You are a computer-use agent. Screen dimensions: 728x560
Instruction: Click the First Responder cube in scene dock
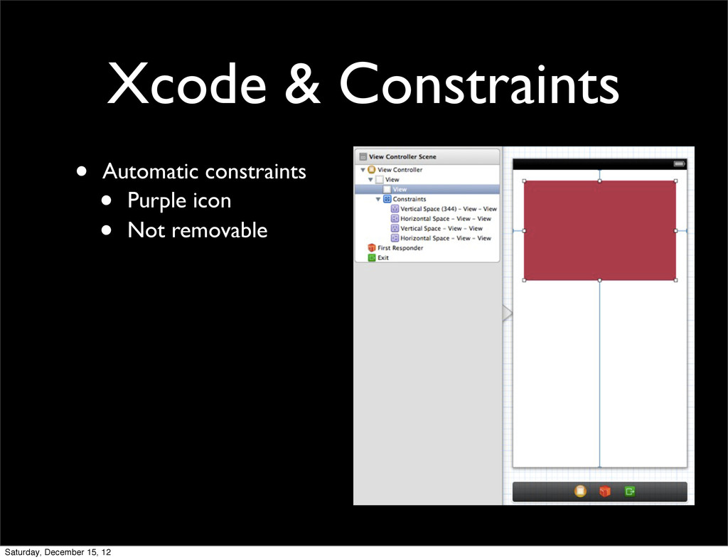tap(605, 491)
